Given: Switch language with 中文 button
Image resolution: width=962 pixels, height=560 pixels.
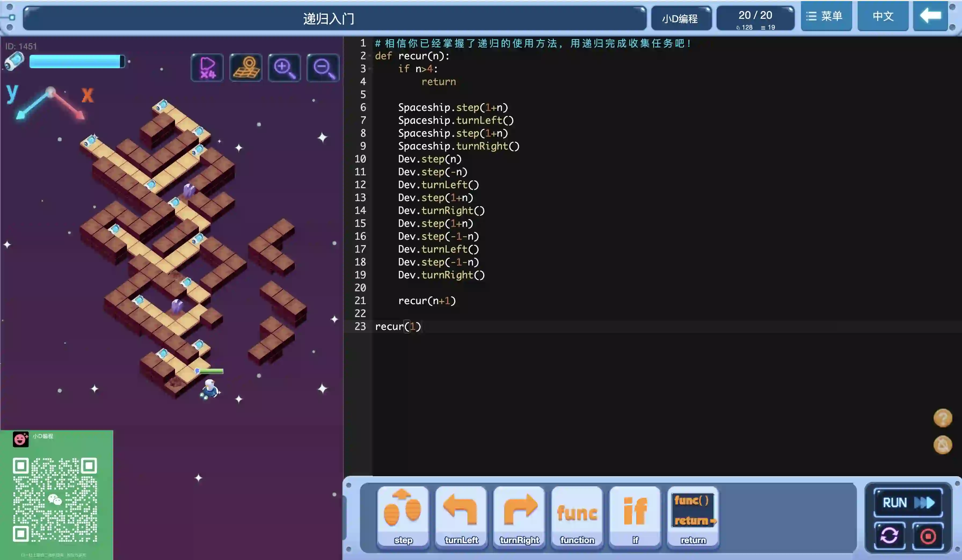Looking at the screenshot, I should click(x=883, y=16).
